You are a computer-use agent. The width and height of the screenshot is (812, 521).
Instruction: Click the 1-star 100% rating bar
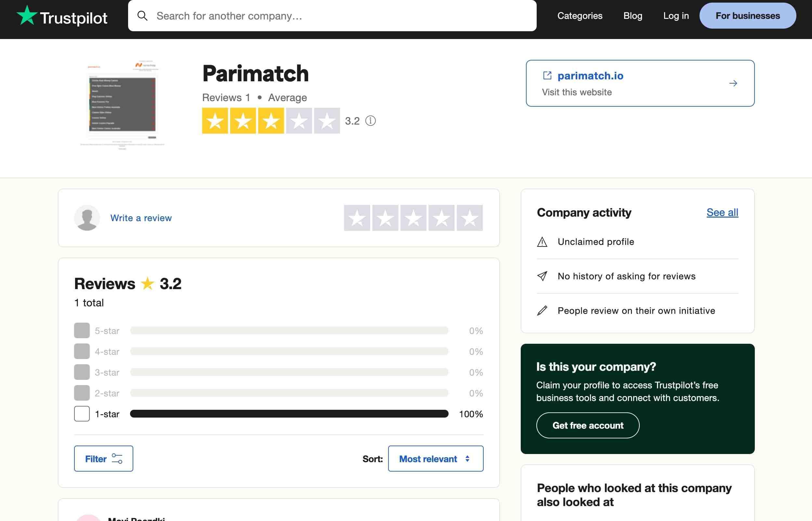(289, 414)
